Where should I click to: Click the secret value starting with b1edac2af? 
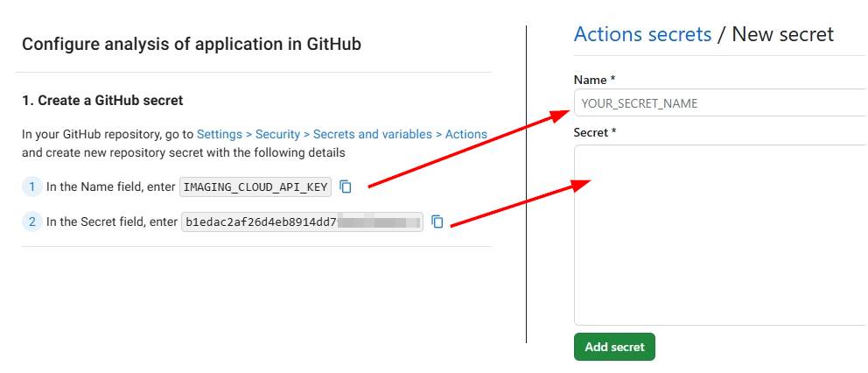[261, 222]
